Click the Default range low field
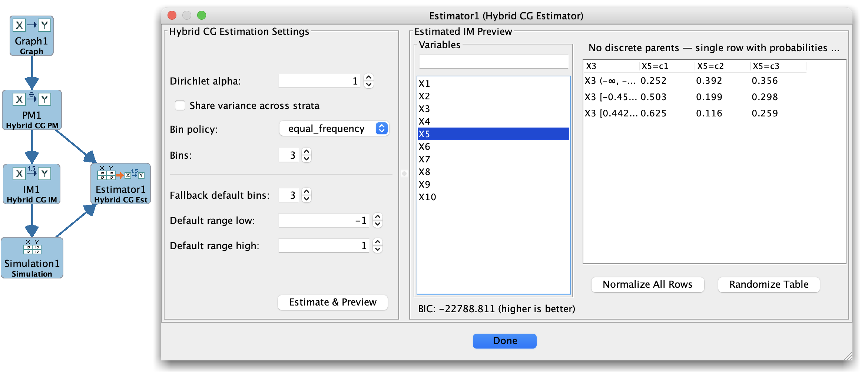 coord(324,220)
